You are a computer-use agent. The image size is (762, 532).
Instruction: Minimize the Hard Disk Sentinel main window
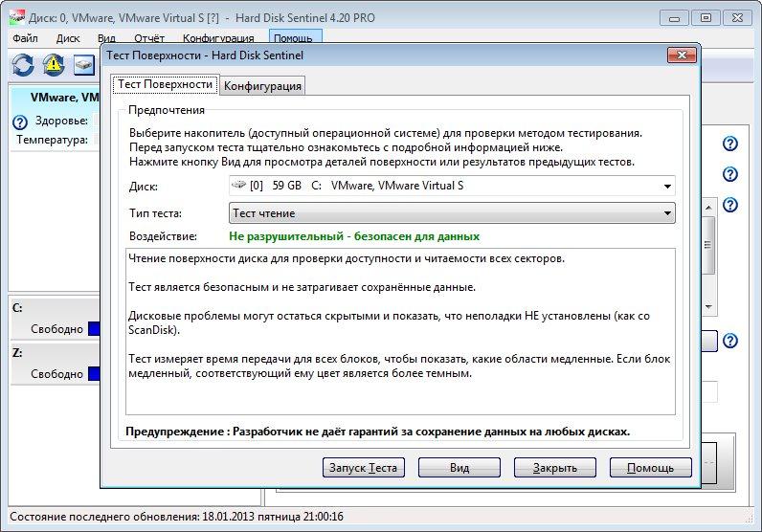pyautogui.click(x=674, y=18)
